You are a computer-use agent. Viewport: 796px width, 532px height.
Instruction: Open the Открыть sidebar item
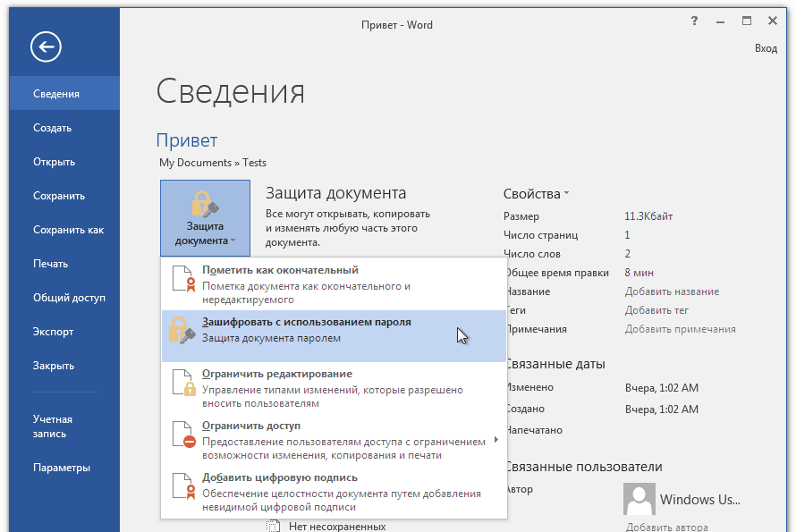64,162
